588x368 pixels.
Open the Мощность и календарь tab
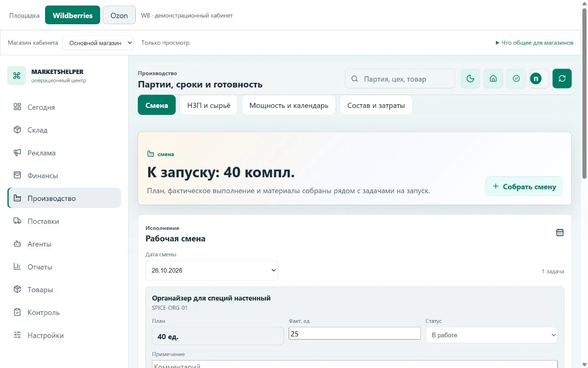click(x=289, y=105)
